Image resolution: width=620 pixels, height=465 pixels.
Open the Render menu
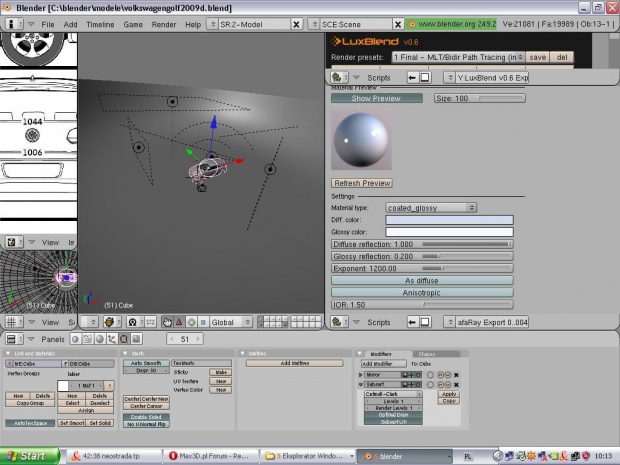pos(163,23)
